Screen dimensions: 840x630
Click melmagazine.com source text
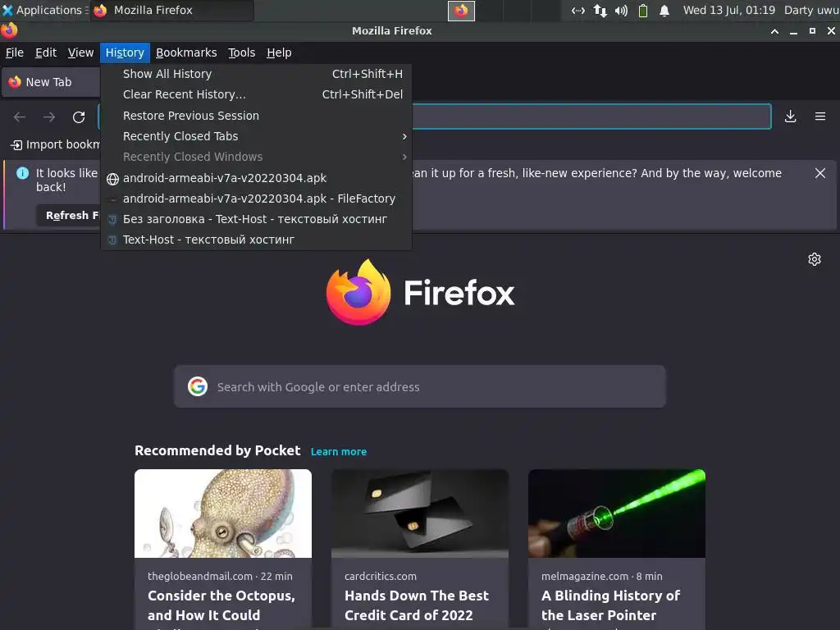[x=584, y=576]
